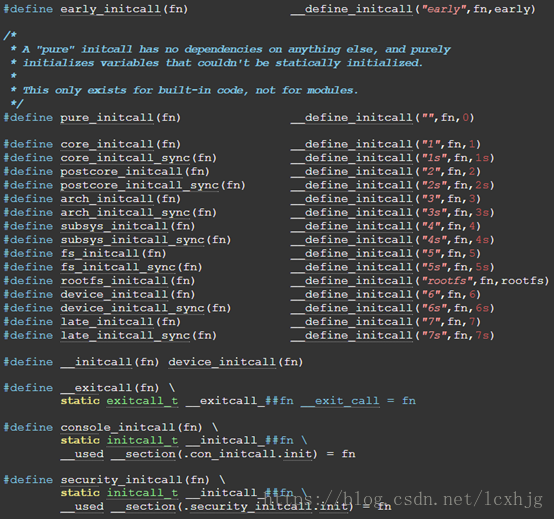Follow device_initcall on the __initcall line

[x=222, y=362]
